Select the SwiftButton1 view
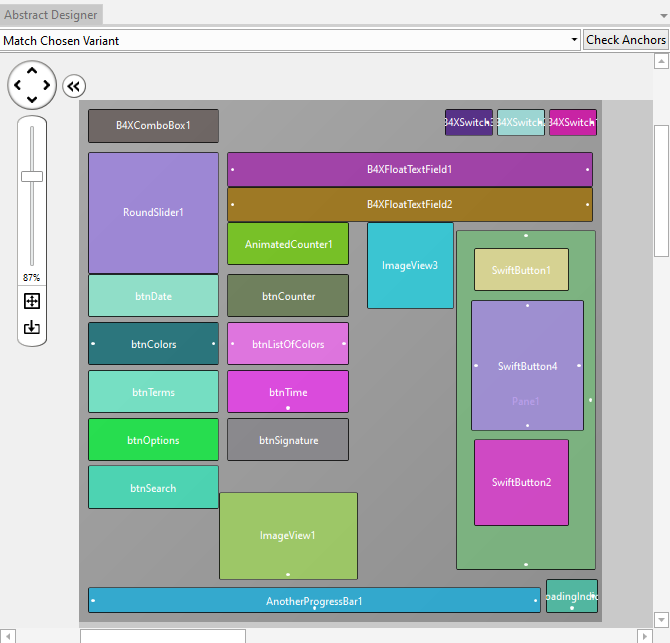 [x=521, y=270]
